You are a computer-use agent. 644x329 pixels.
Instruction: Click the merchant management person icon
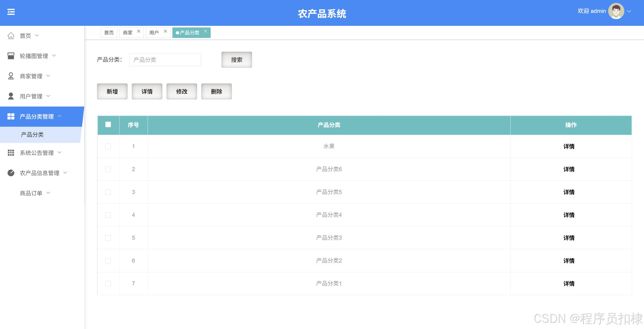tap(11, 76)
